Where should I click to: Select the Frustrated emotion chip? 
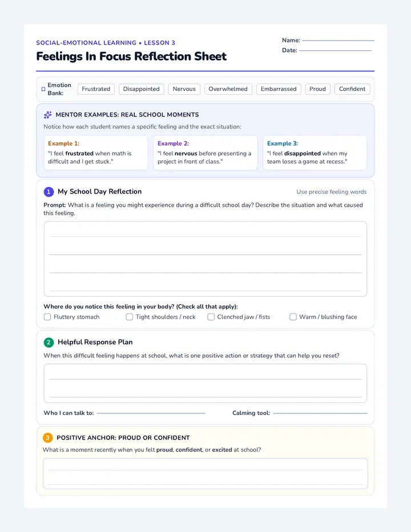point(96,89)
